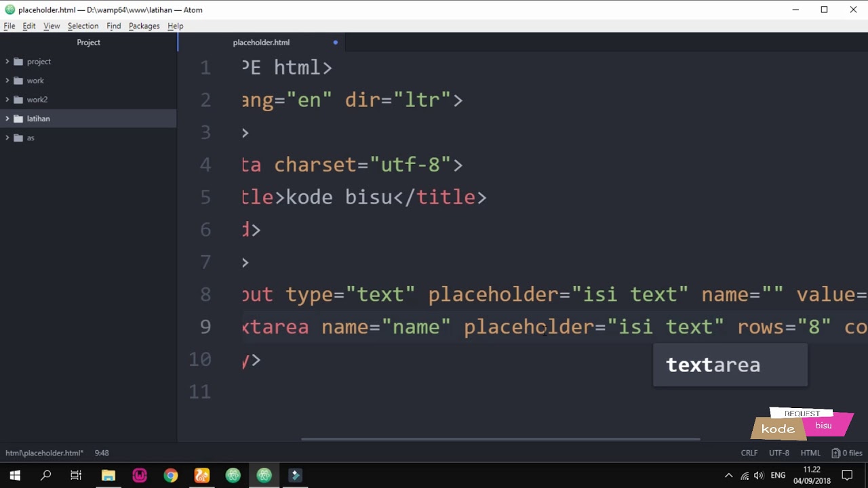The height and width of the screenshot is (488, 868).
Task: Accept the textarea autocomplete suggestion
Action: [730, 365]
